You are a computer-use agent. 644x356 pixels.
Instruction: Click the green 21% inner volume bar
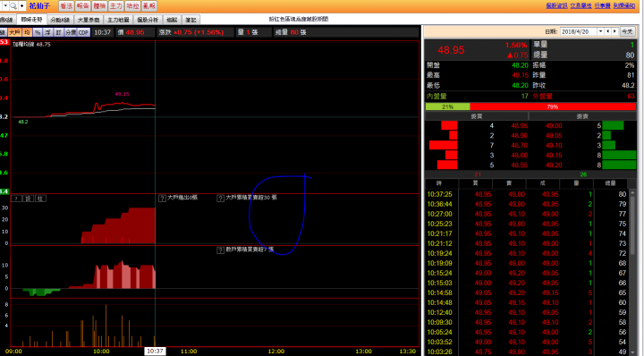pos(448,106)
